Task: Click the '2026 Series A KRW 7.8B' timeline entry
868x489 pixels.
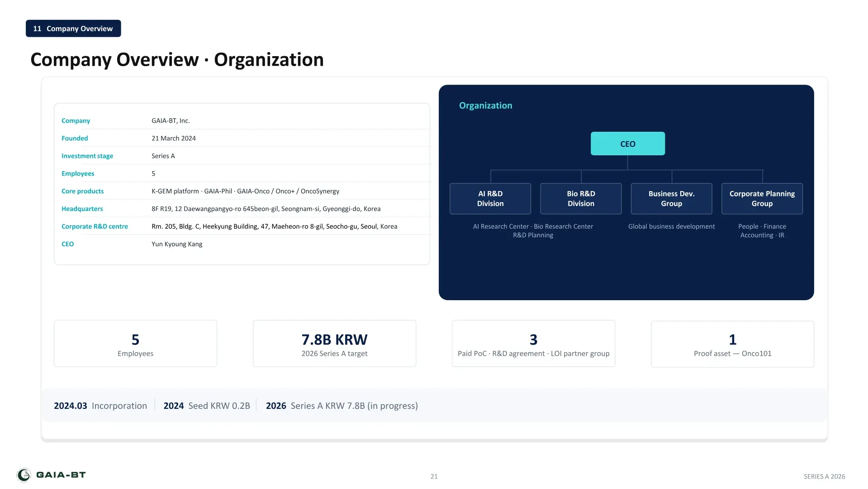Action: coord(342,406)
